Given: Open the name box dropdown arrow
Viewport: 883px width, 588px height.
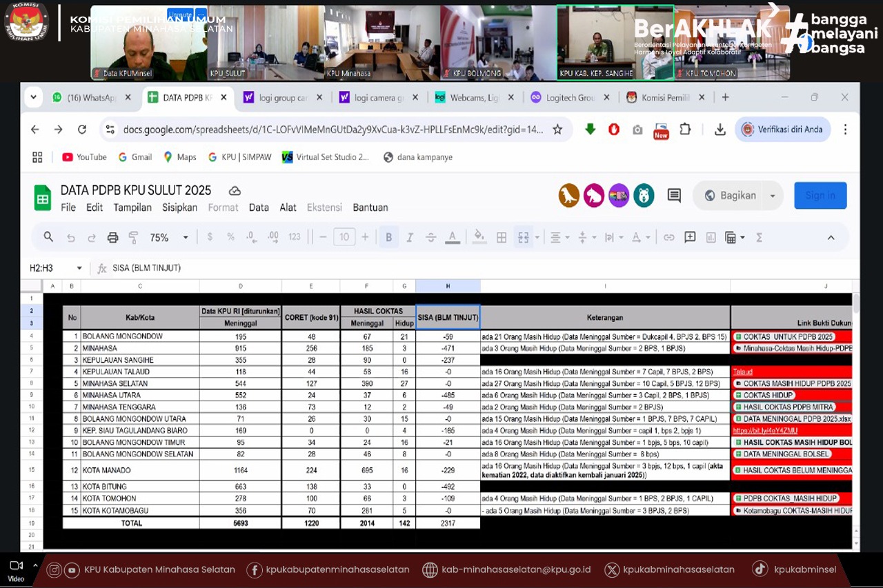Looking at the screenshot, I should (x=79, y=268).
